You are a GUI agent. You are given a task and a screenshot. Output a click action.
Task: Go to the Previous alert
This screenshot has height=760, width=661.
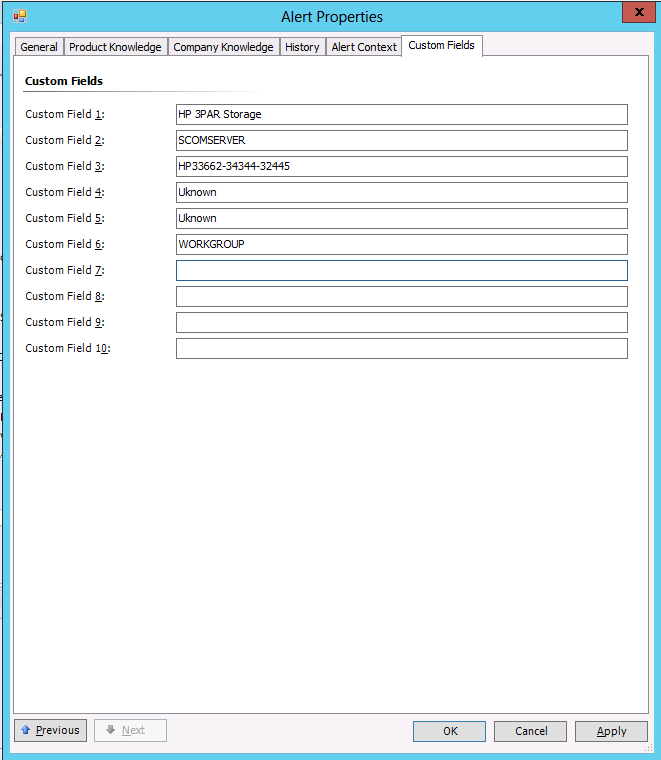click(x=50, y=731)
